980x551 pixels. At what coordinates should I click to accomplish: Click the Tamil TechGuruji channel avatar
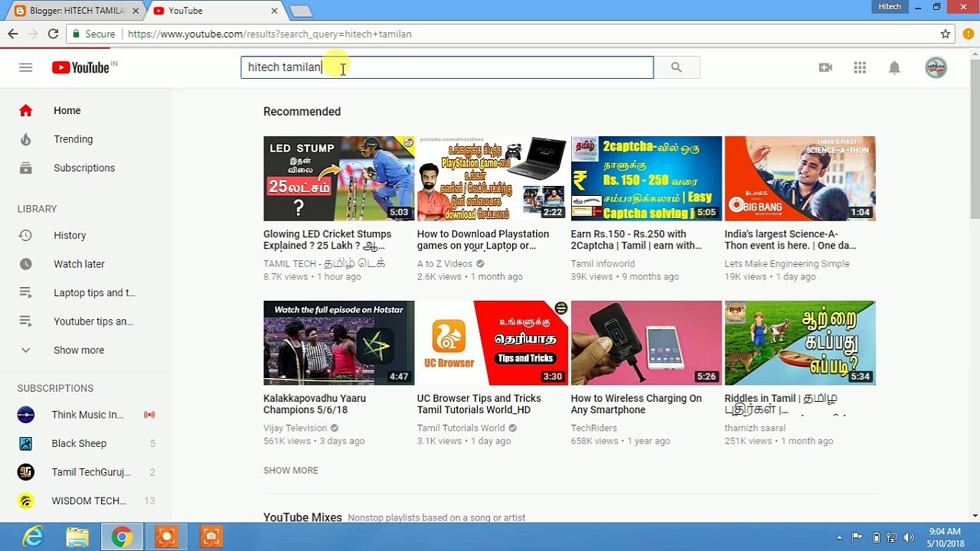pyautogui.click(x=25, y=472)
